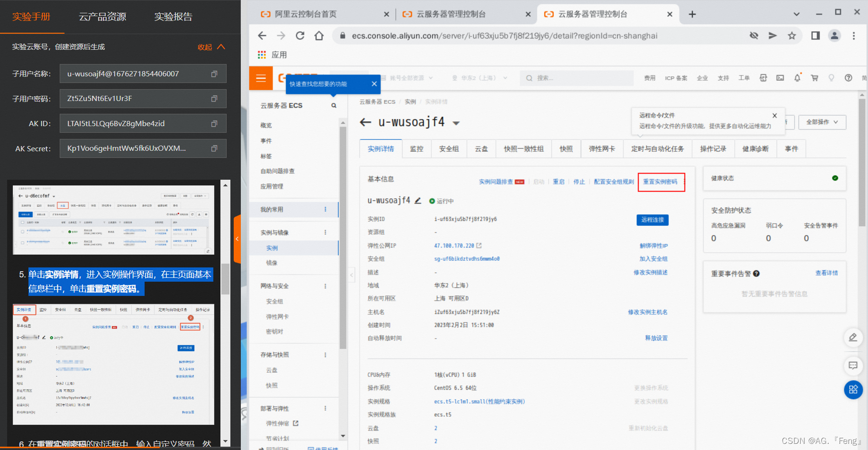Click the browser address bar URL
This screenshot has height=450, width=868.
(x=504, y=36)
